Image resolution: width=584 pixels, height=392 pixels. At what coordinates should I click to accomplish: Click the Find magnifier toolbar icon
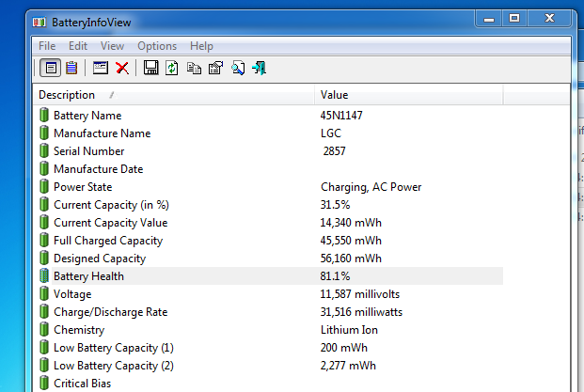[x=238, y=68]
